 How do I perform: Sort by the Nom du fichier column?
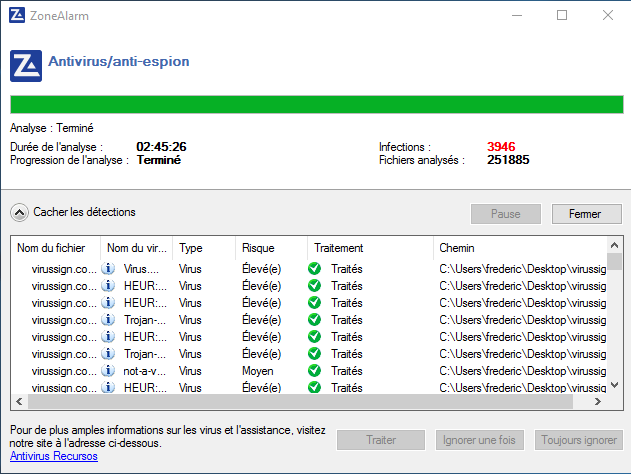[56, 248]
